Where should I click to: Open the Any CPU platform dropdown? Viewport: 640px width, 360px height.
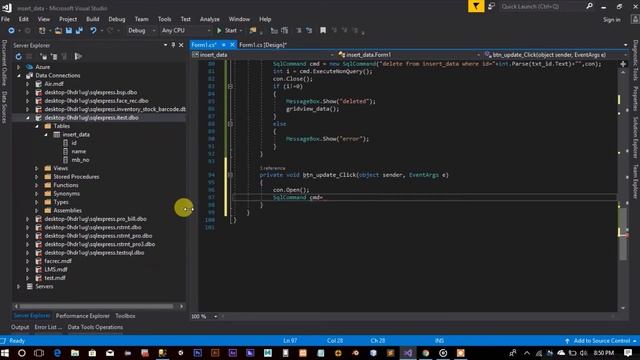(x=185, y=31)
